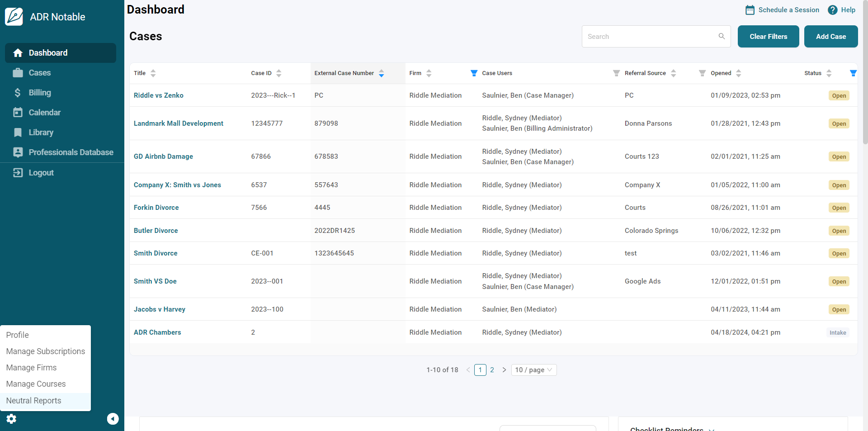Screen dimensions: 868x431
Task: Click the Schedule a Session calendar icon
Action: (750, 10)
